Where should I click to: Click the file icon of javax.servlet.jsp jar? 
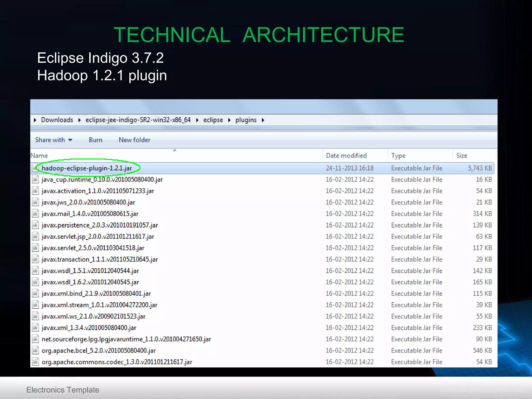click(36, 236)
